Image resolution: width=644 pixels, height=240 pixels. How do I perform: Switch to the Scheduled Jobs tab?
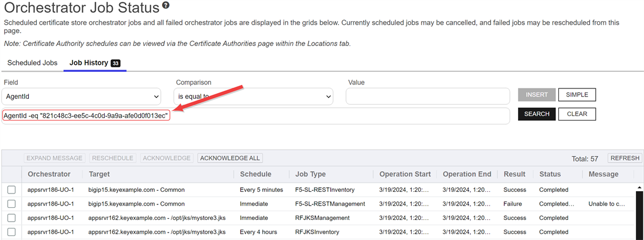tap(32, 63)
